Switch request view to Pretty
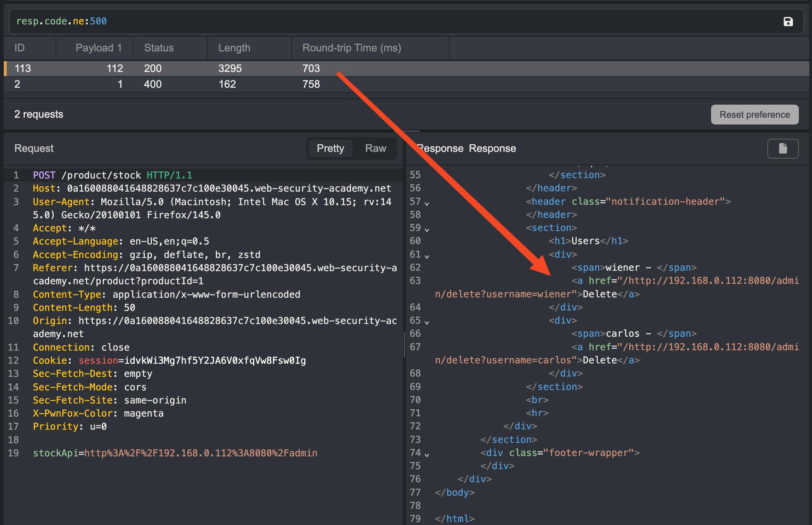Screen dimensions: 812x525 coord(330,148)
